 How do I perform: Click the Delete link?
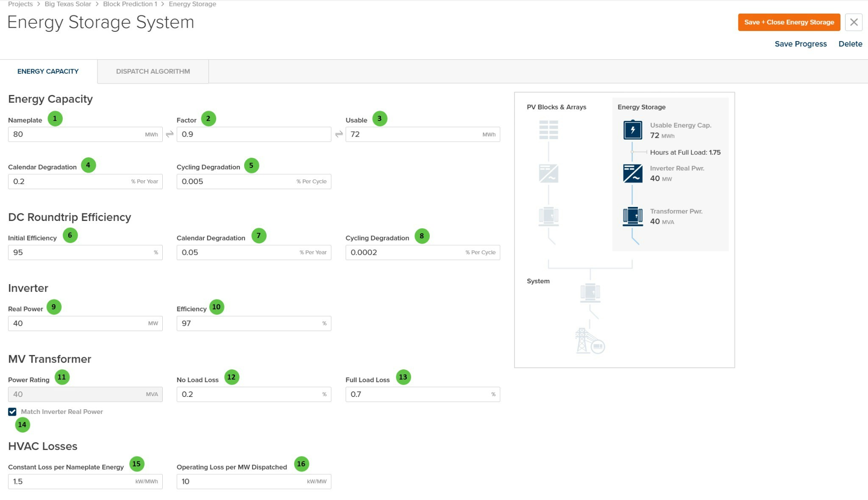850,44
